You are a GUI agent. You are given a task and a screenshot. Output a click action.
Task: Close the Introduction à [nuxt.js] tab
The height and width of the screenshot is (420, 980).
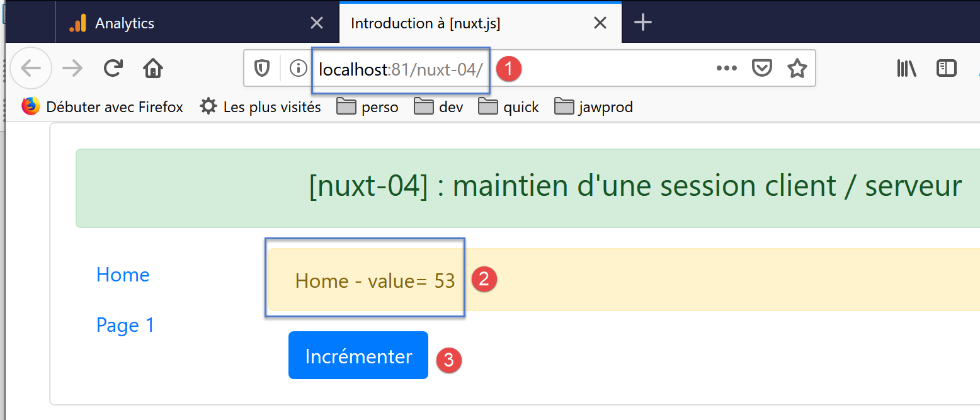pyautogui.click(x=600, y=24)
